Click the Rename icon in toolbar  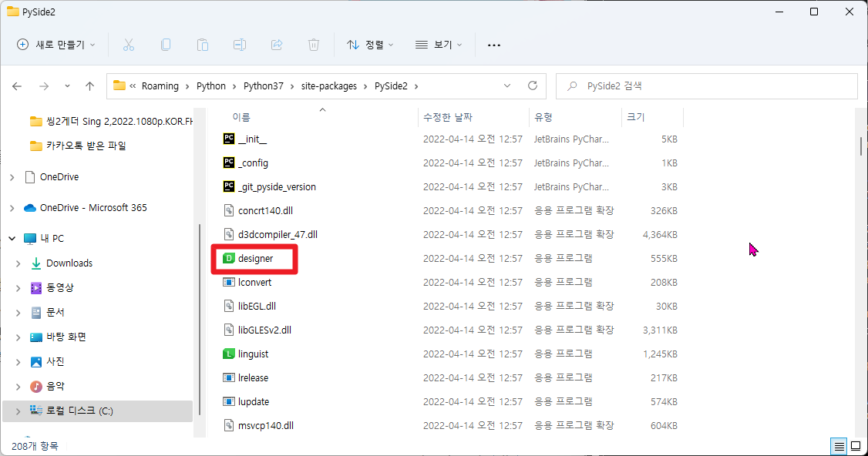tap(240, 45)
